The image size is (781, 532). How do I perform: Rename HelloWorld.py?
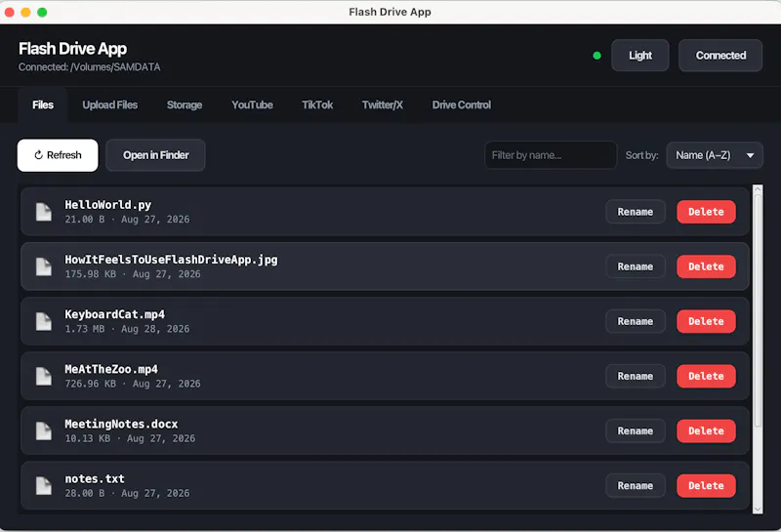[636, 212]
